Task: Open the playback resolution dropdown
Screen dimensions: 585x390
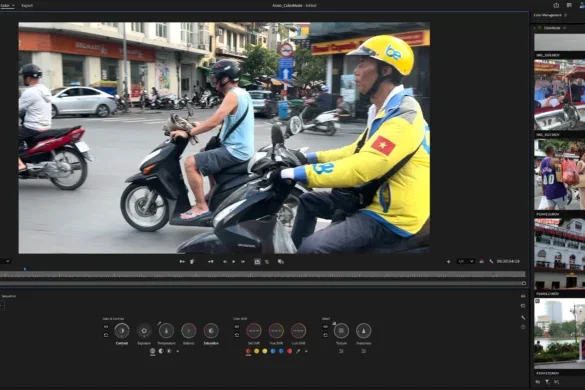Action: click(x=466, y=261)
